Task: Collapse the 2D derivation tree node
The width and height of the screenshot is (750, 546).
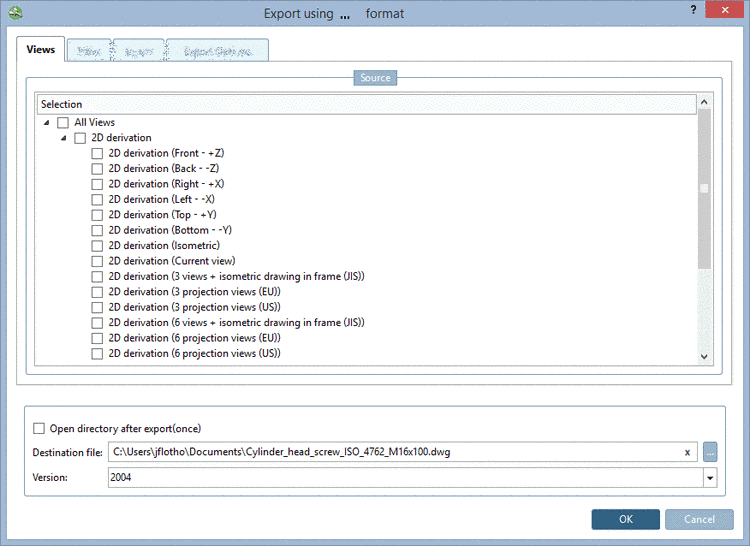Action: [64, 138]
